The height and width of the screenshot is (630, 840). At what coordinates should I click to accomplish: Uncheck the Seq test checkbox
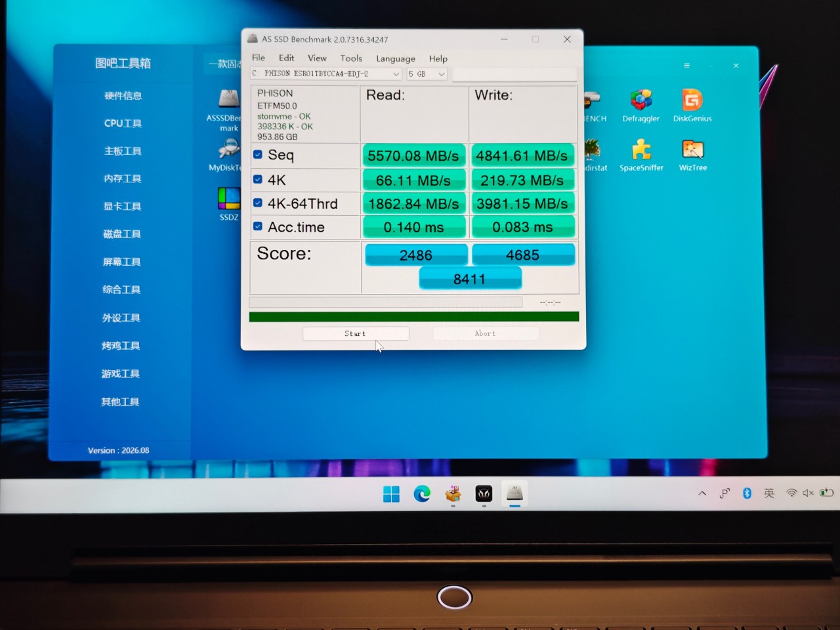(258, 155)
